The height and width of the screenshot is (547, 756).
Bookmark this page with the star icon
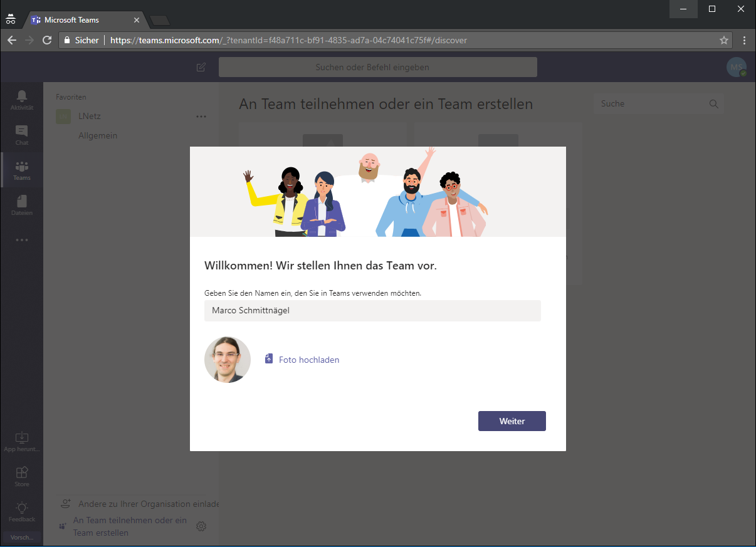pos(724,40)
